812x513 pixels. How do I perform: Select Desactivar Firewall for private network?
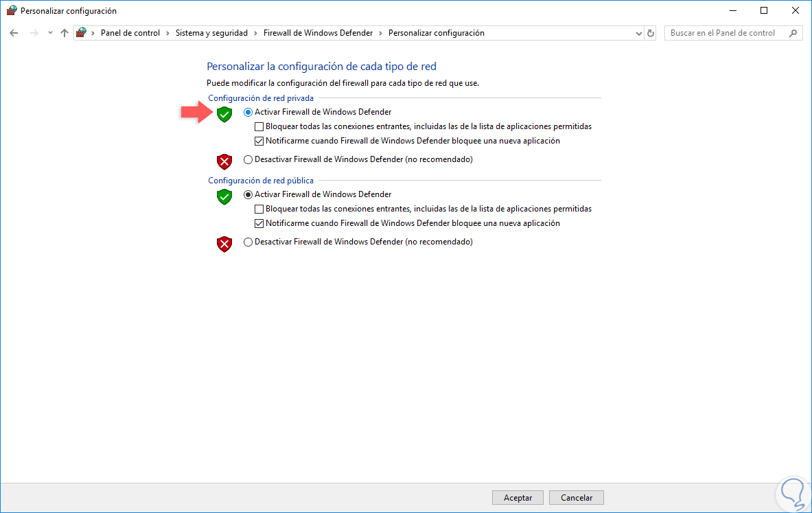248,159
